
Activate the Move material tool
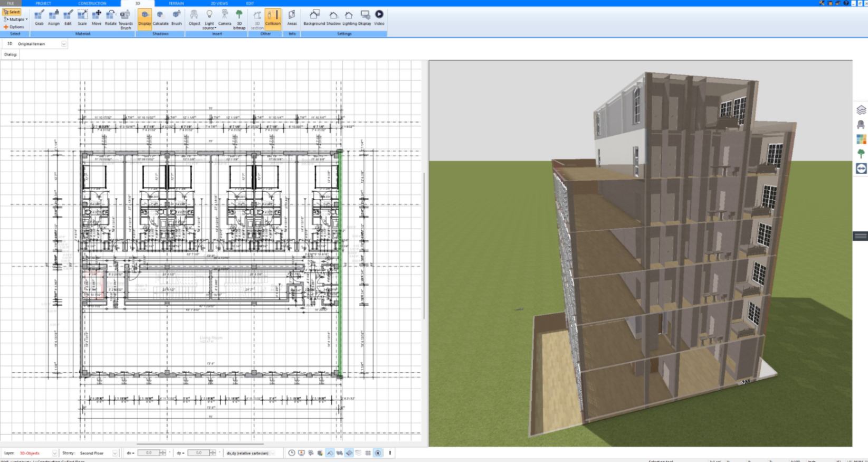click(x=97, y=17)
